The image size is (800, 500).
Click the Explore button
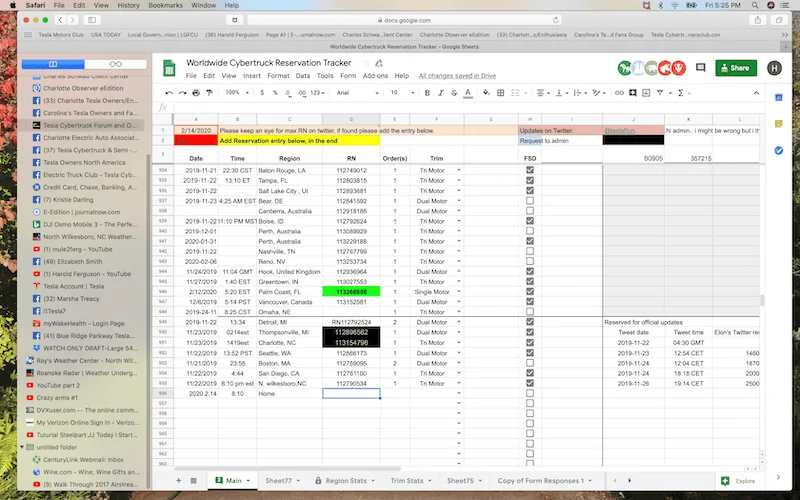[x=739, y=481]
